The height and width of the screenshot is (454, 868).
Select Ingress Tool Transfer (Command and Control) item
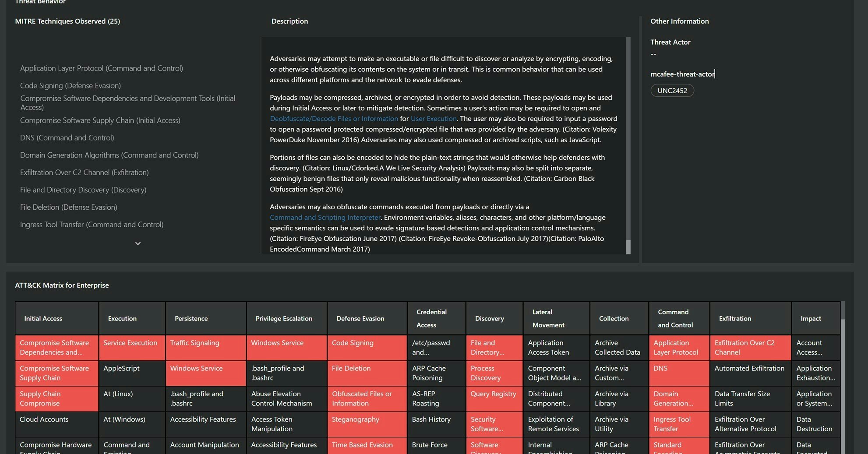[92, 225]
